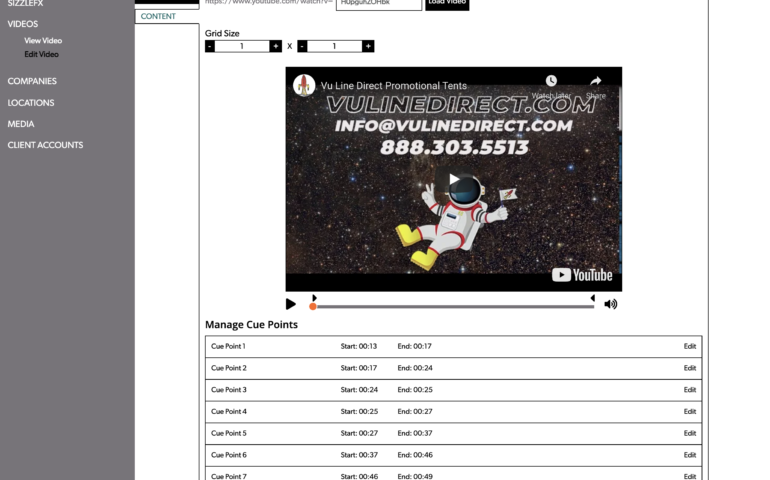Click the second grid size number field

click(334, 46)
